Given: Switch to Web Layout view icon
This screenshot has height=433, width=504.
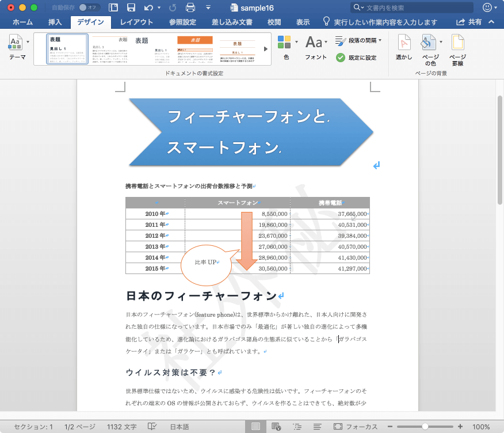Looking at the screenshot, I should pyautogui.click(x=276, y=427).
